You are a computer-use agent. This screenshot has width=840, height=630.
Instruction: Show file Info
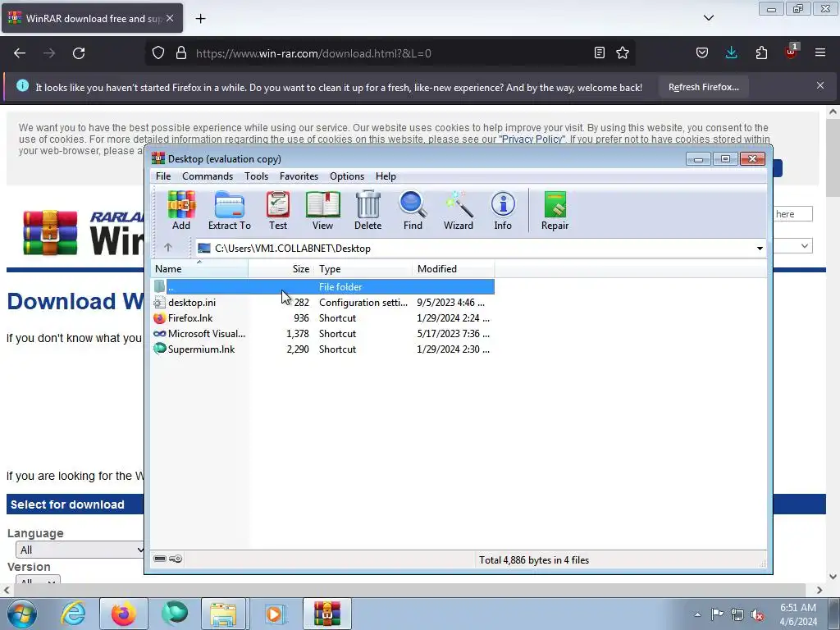(503, 211)
